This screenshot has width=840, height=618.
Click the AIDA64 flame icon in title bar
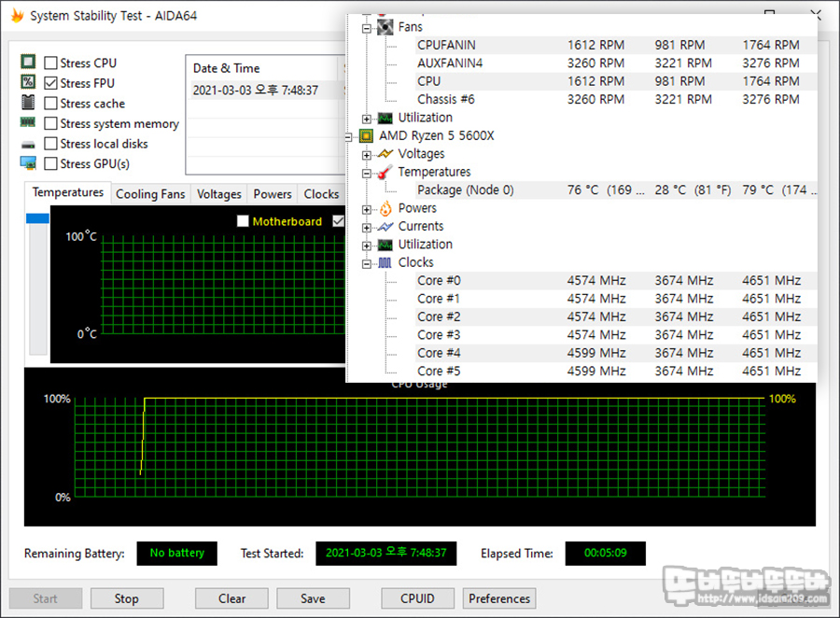(x=17, y=16)
